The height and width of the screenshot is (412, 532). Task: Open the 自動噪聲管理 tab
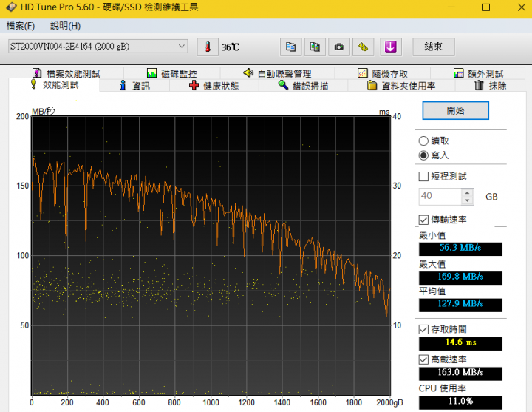click(x=277, y=73)
